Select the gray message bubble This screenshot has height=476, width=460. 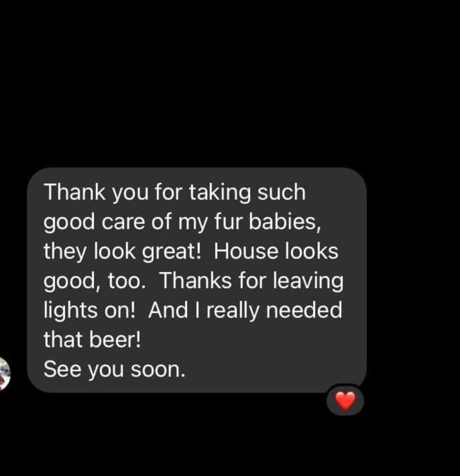pyautogui.click(x=197, y=280)
